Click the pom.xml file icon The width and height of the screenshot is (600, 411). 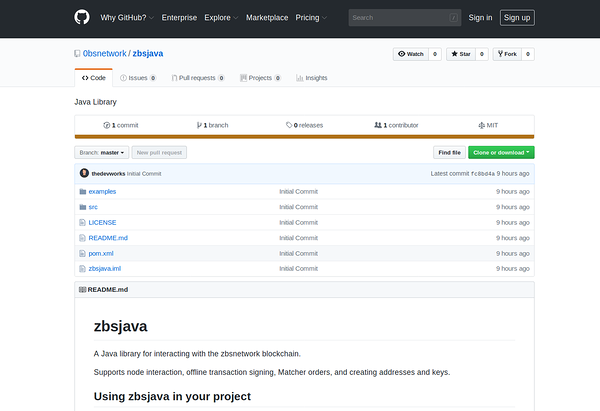point(82,253)
